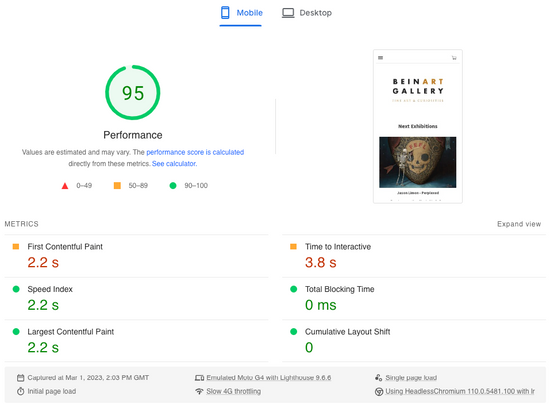Click the Emulated Moto G4 with Lighthouse link
The width and height of the screenshot is (550, 404).
point(269,378)
